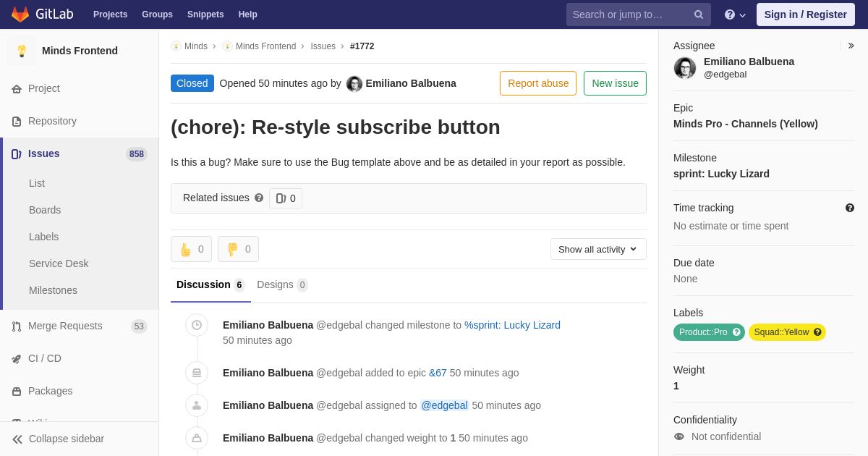Click the Related issues help icon
This screenshot has width=868, height=456.
[259, 198]
